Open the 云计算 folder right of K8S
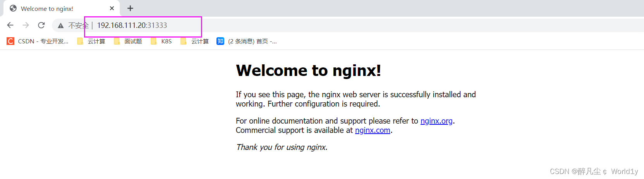This screenshot has width=644, height=179. tap(195, 41)
